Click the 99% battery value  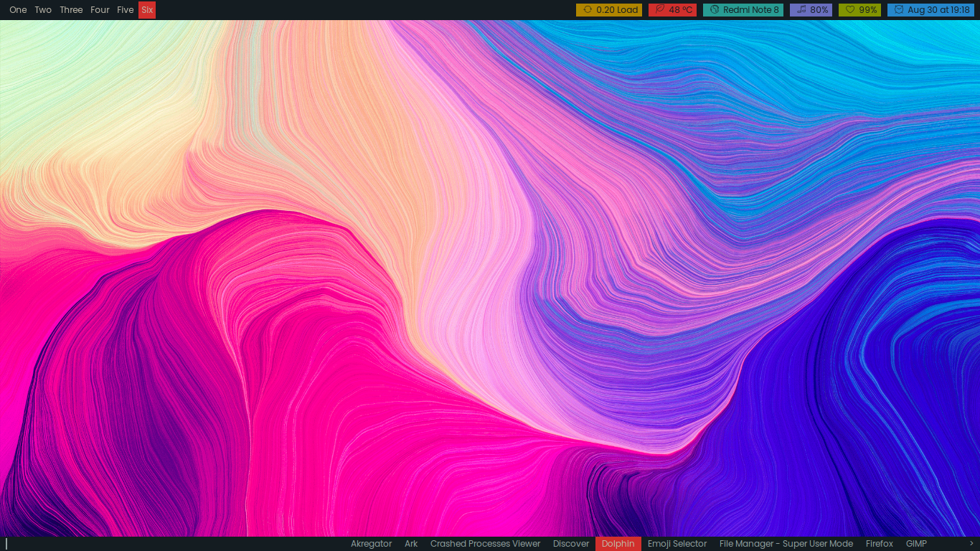tap(868, 10)
